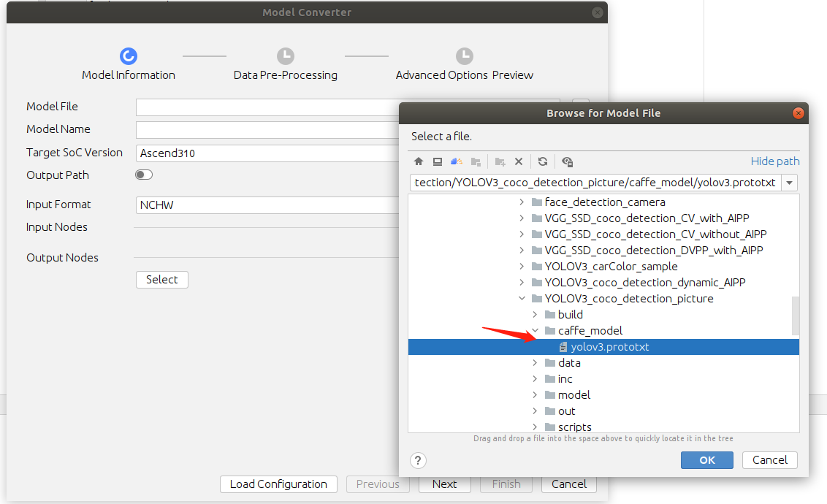This screenshot has width=827, height=504.
Task: Click the delete (X) toolbar icon
Action: pyautogui.click(x=519, y=161)
